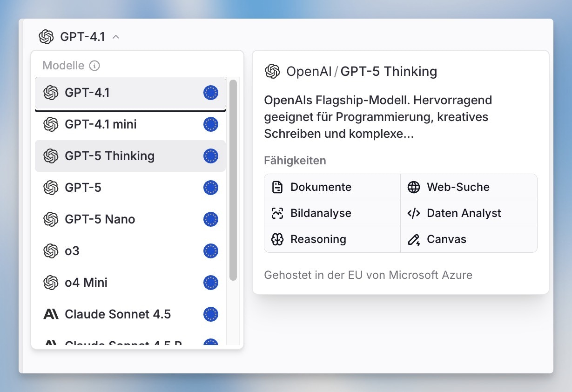Click the EU flag badge on the complete Claude Sonnet 4.5 row

point(211,314)
